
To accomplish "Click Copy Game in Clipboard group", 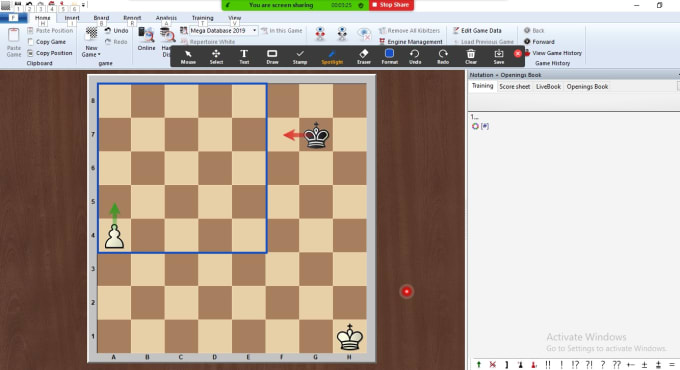I will [x=47, y=42].
